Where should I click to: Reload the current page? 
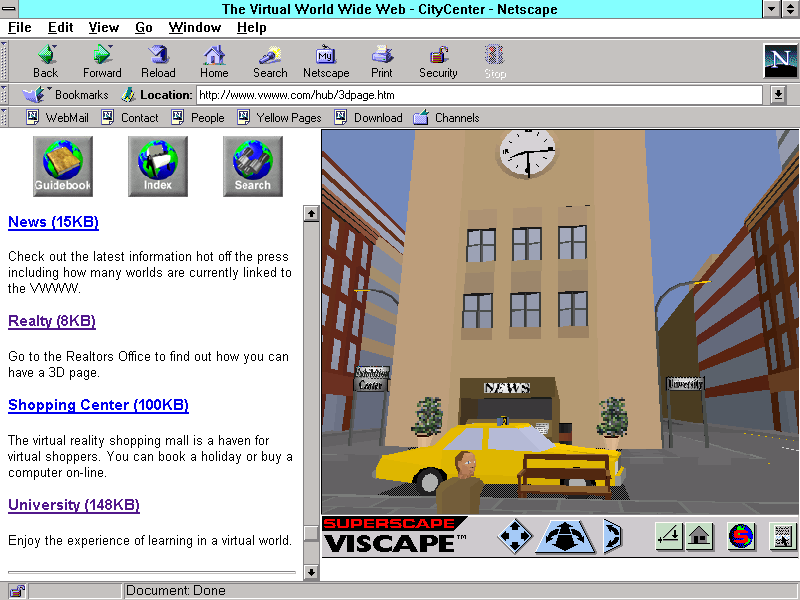pos(158,62)
